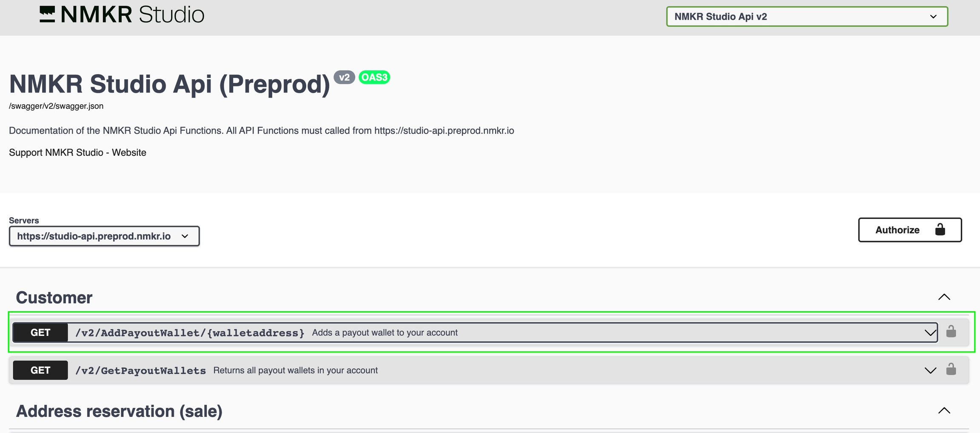Click the NMKR Studio logo icon
Image resolution: width=980 pixels, height=433 pixels.
[47, 14]
